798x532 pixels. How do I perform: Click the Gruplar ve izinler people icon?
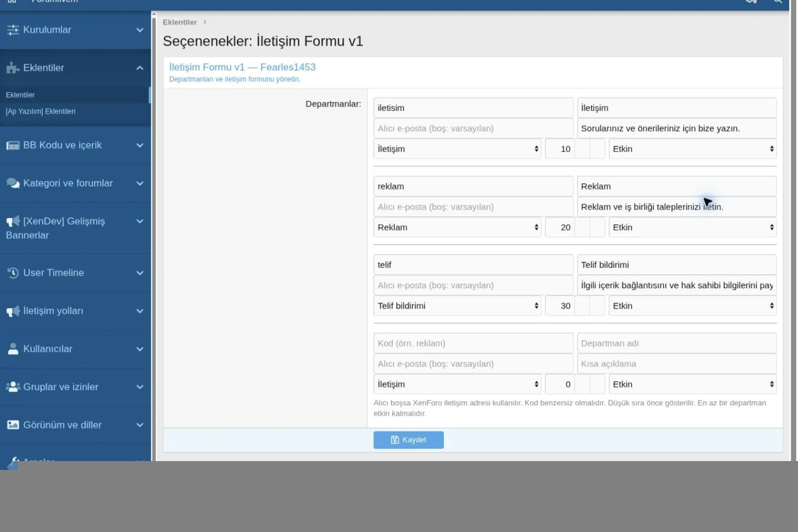[x=13, y=387]
